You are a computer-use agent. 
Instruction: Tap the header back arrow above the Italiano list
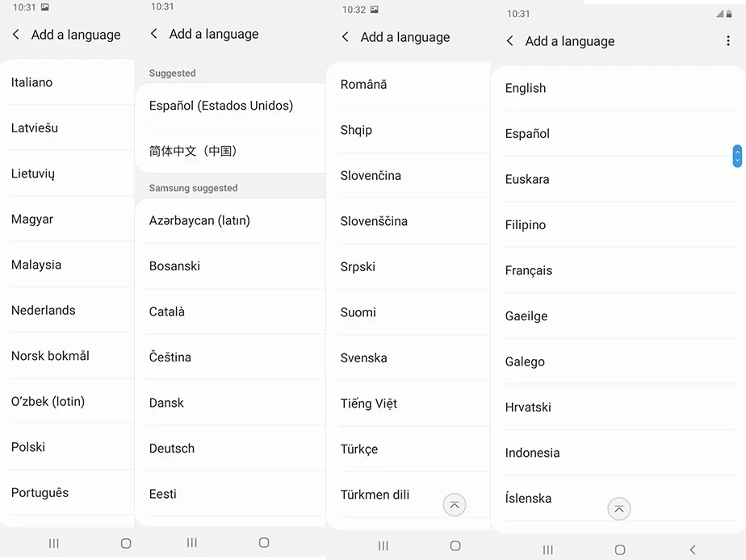15,34
